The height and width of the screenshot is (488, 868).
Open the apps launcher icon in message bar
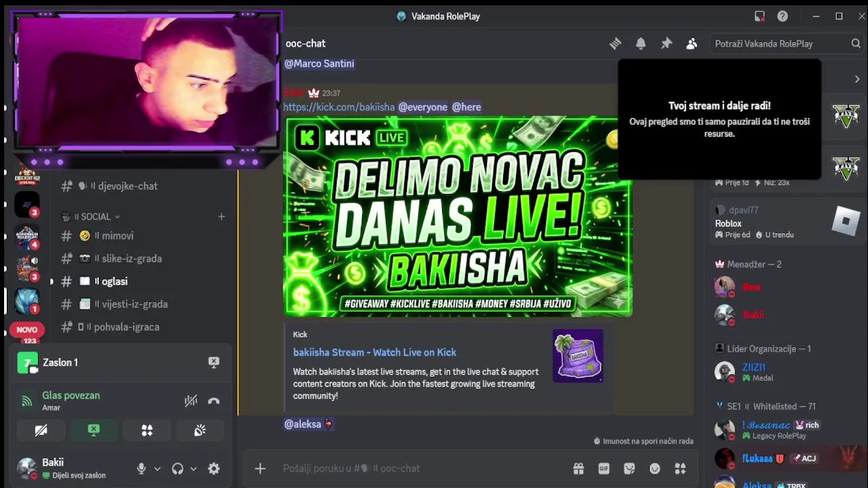coord(680,468)
